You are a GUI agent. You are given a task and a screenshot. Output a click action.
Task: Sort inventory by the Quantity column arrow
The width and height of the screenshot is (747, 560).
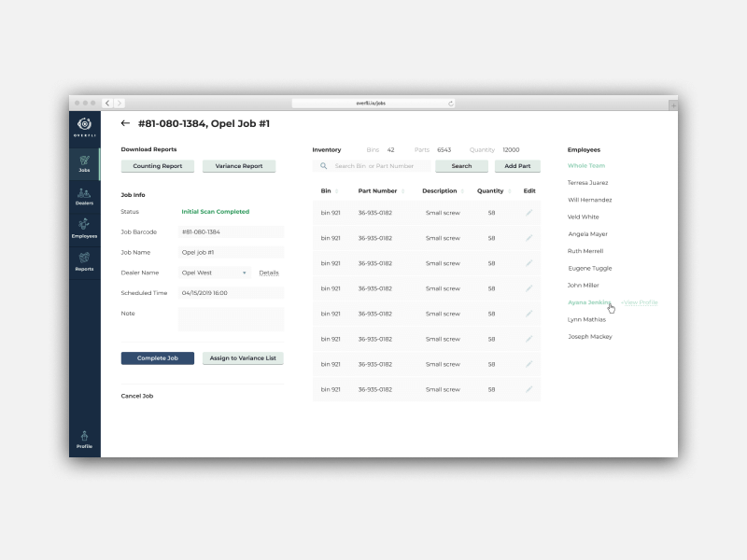(510, 191)
